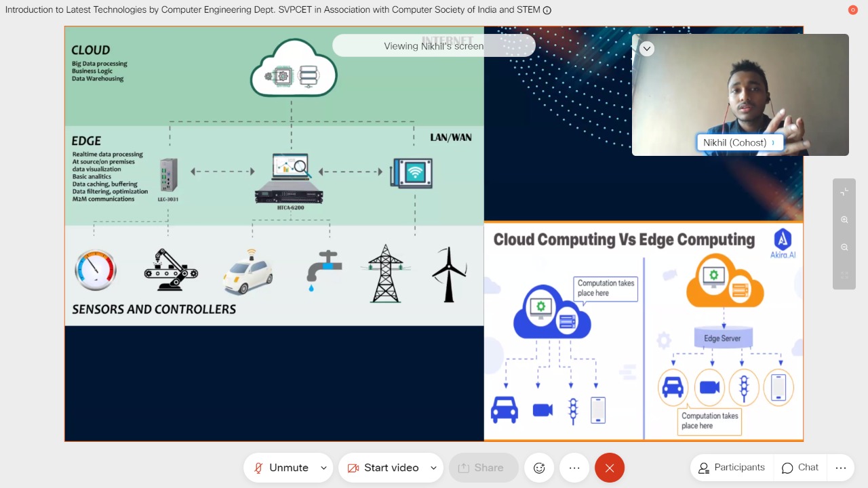Click the Share button
The image size is (868, 488).
(x=484, y=468)
